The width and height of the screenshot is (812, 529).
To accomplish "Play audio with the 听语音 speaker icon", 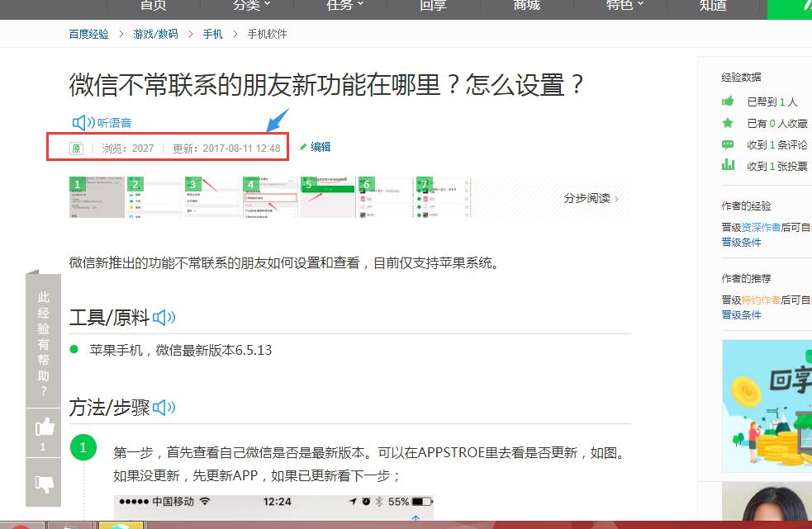I will pos(83,123).
